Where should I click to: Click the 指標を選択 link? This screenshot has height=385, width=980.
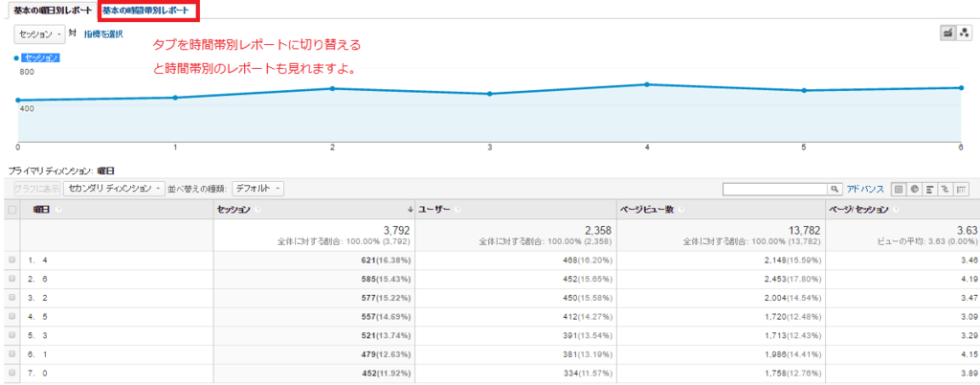pos(103,34)
